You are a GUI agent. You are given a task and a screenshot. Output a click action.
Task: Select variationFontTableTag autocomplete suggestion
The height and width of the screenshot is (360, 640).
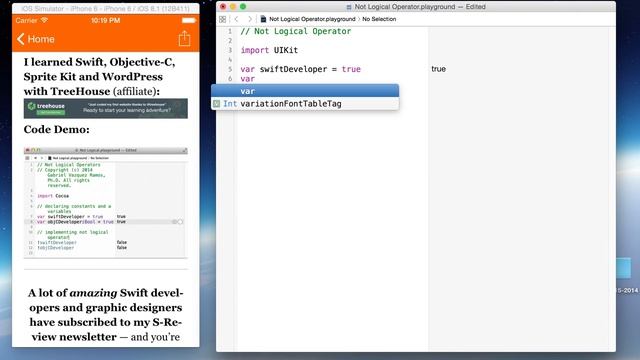tap(305, 104)
